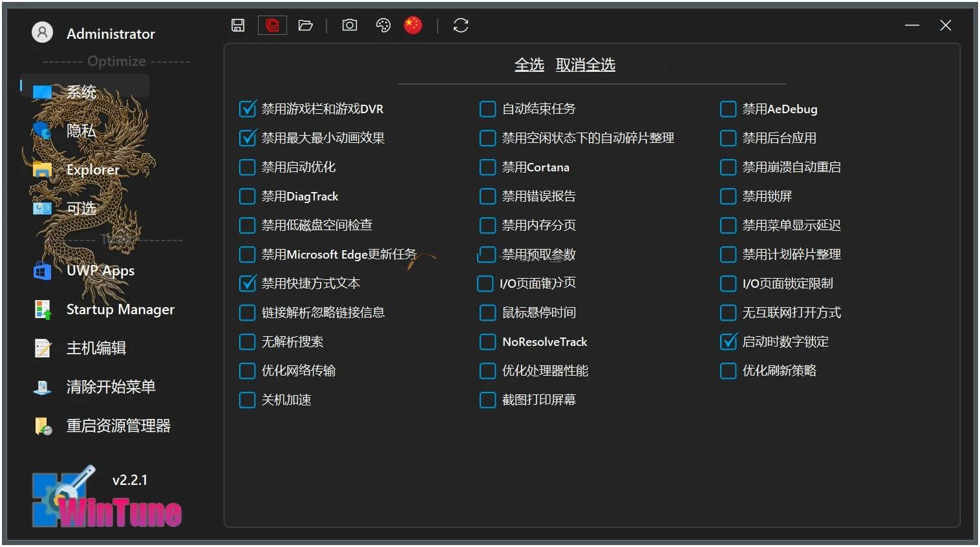Open a file with the folder icon
The width and height of the screenshot is (980, 547).
pos(305,25)
